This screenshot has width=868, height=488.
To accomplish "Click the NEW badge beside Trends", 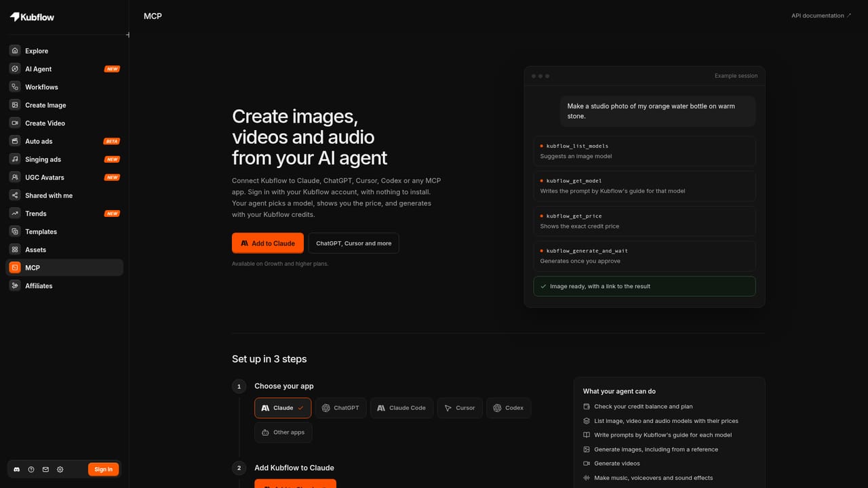I will (x=112, y=213).
